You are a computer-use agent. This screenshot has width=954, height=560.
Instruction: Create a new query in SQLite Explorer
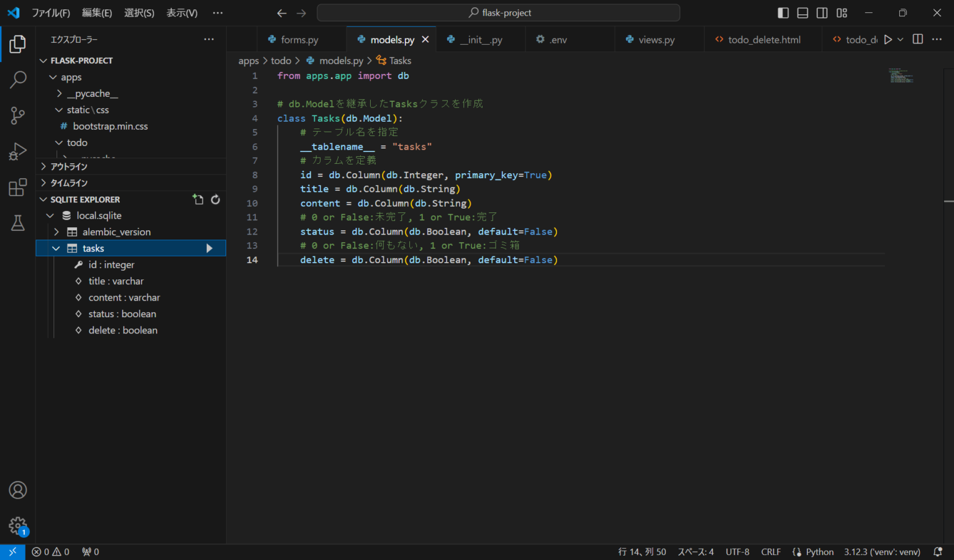(x=198, y=199)
